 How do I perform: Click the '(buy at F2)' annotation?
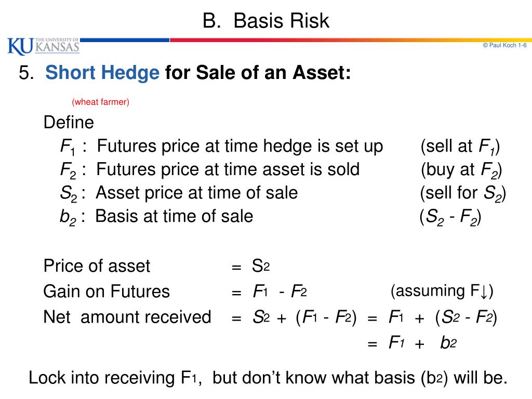tap(461, 170)
